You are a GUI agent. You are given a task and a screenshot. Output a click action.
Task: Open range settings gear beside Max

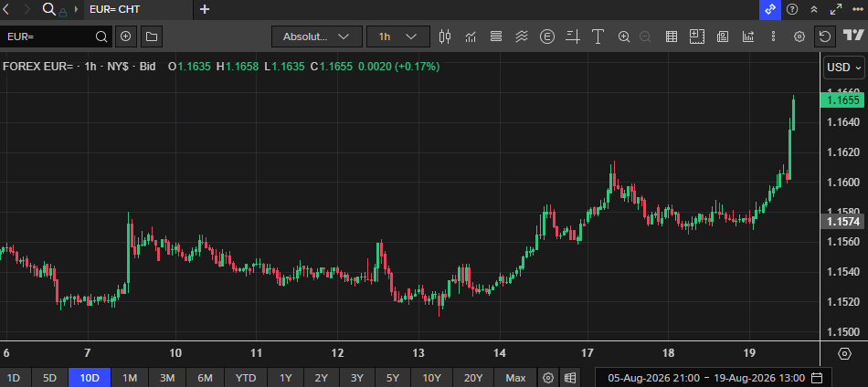[548, 378]
